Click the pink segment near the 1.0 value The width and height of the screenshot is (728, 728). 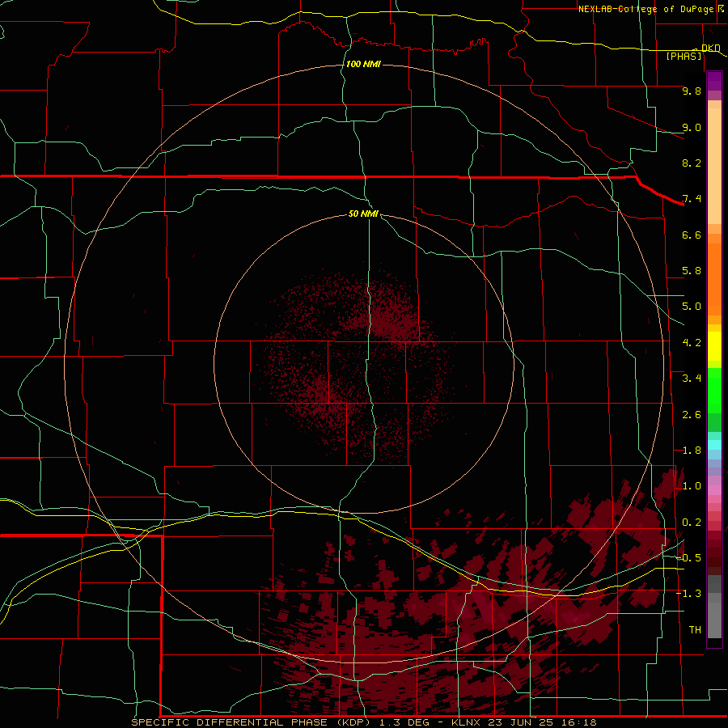pyautogui.click(x=714, y=490)
